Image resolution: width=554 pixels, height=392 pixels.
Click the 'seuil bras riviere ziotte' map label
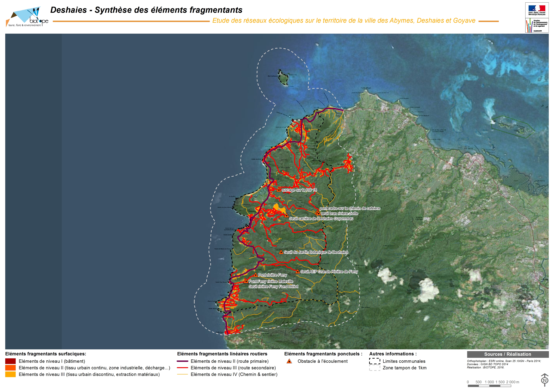[339, 213]
